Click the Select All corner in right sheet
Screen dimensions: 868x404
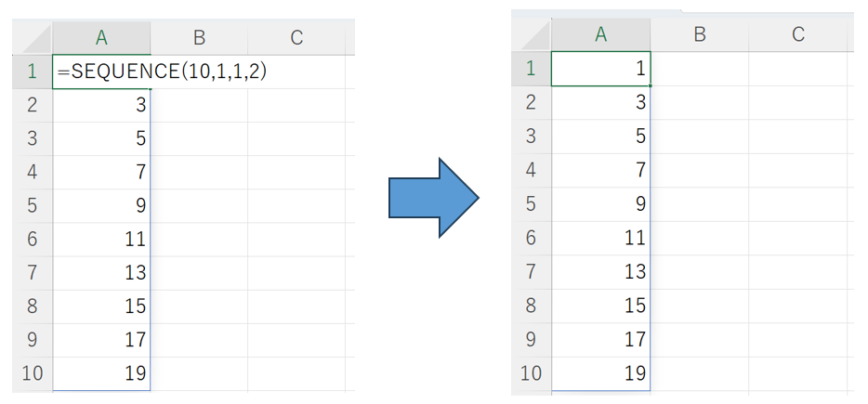click(x=532, y=35)
